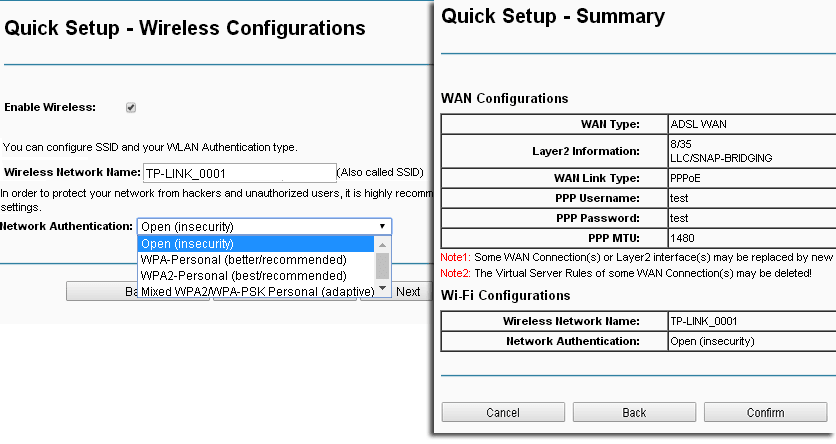Click the dropdown list scroll-down arrow
The width and height of the screenshot is (836, 444).
coord(382,290)
